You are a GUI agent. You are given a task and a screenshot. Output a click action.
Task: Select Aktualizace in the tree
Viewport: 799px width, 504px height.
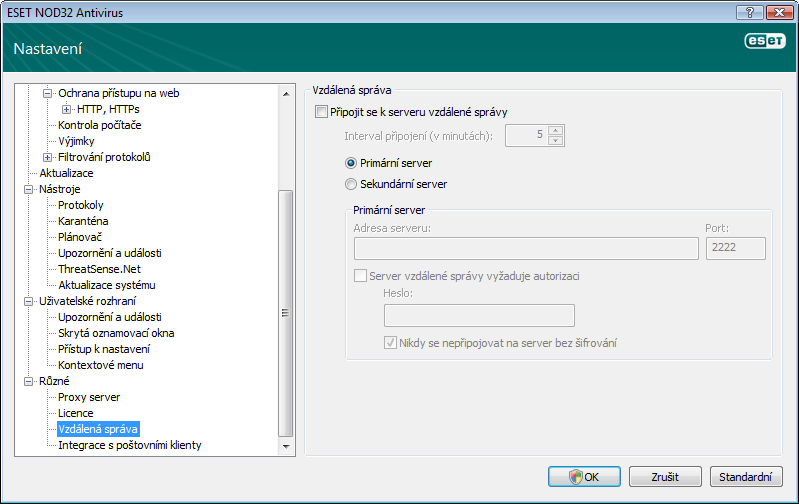click(66, 173)
